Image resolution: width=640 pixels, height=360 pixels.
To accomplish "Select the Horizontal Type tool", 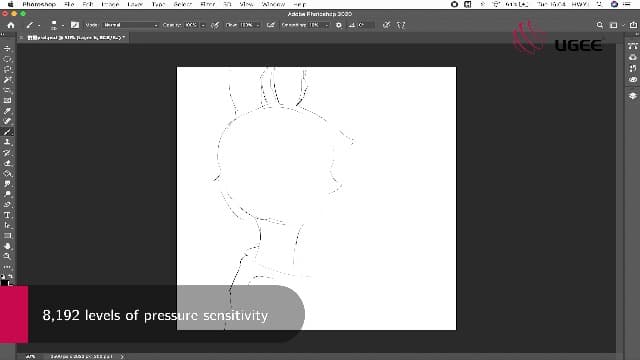I will [7, 215].
